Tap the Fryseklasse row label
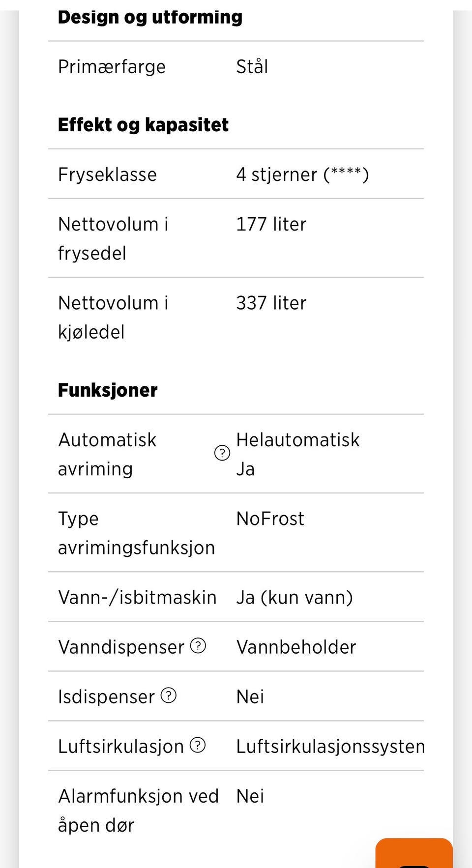Image resolution: width=472 pixels, height=868 pixels. click(107, 174)
